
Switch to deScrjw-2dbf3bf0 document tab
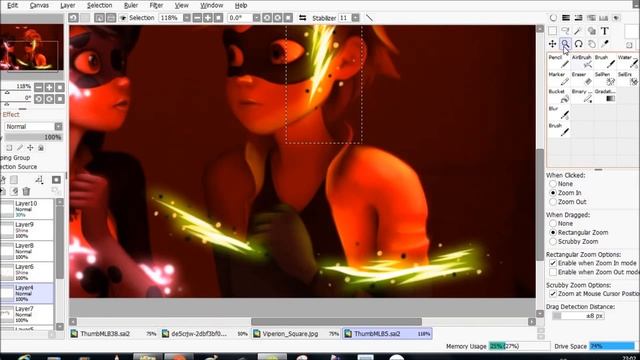(204, 333)
